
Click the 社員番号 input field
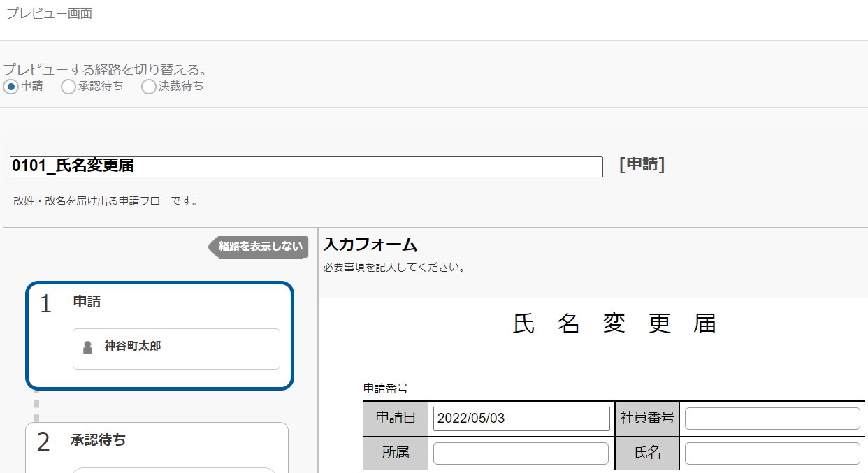point(772,419)
